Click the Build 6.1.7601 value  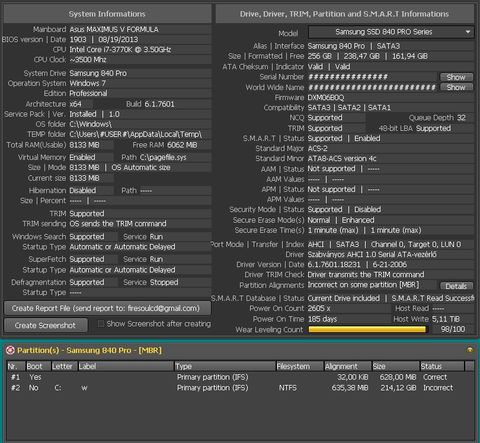tap(159, 104)
